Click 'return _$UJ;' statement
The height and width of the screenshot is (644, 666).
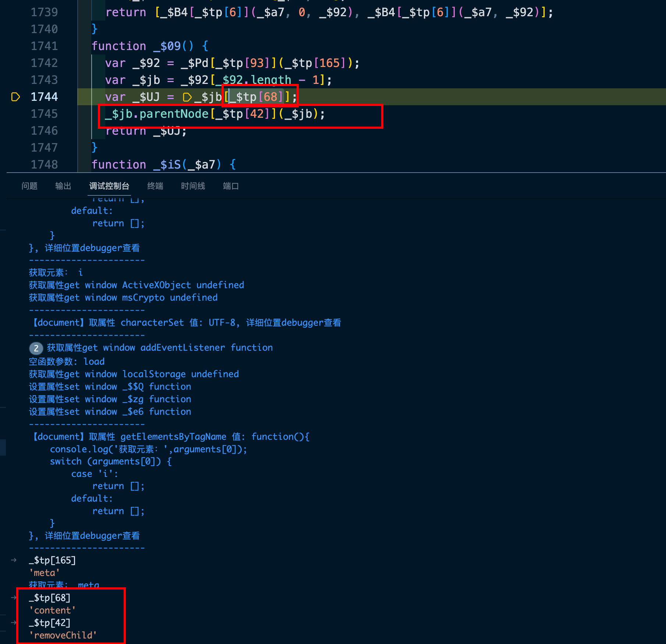click(146, 131)
